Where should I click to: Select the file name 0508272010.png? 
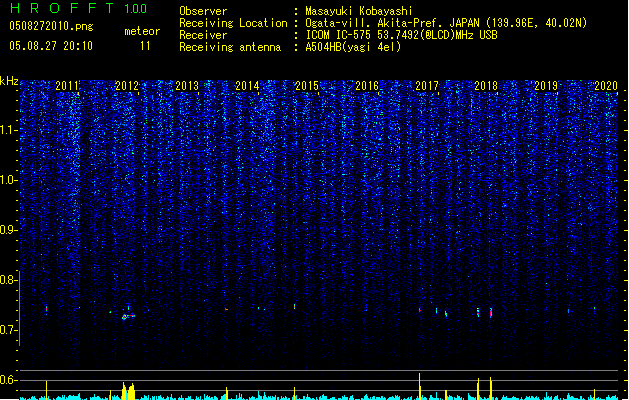51,26
